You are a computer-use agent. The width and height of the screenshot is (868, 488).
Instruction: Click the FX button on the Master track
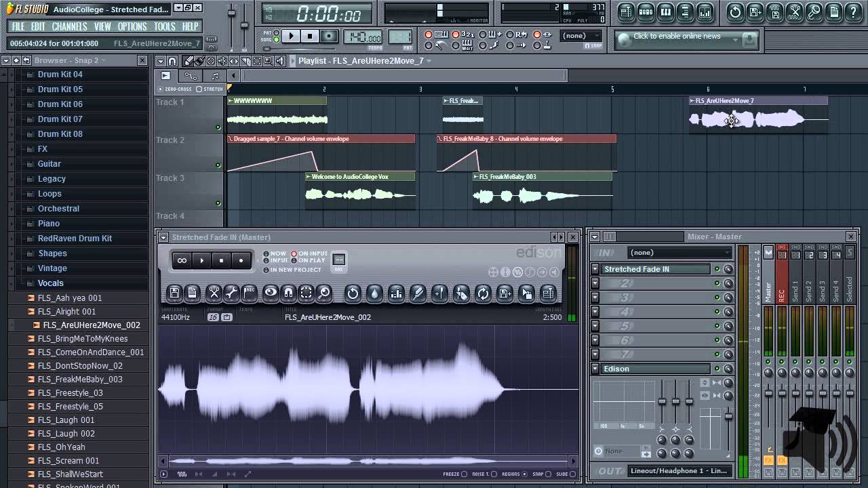click(x=768, y=461)
